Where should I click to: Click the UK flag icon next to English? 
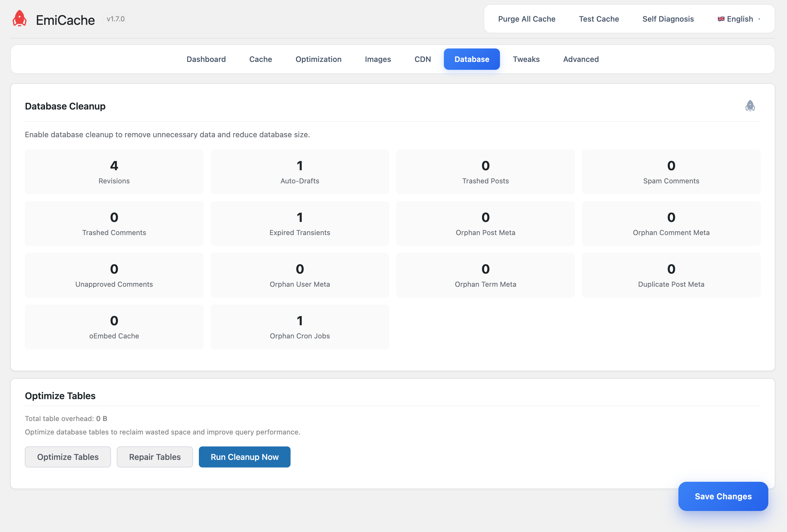pos(721,19)
